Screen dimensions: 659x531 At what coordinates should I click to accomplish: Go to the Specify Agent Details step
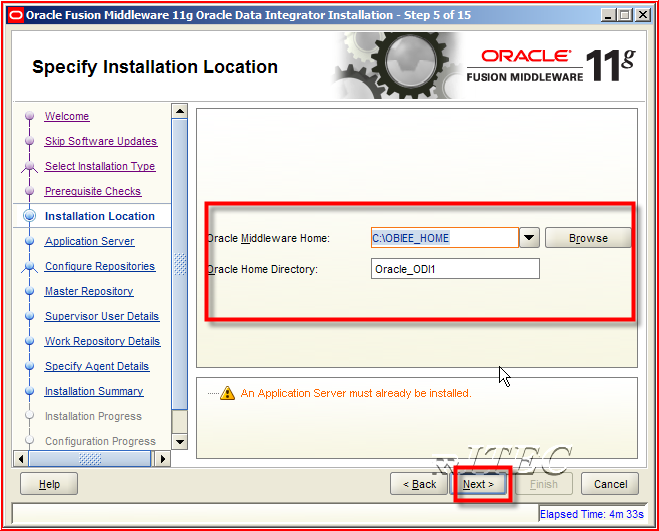pos(97,366)
